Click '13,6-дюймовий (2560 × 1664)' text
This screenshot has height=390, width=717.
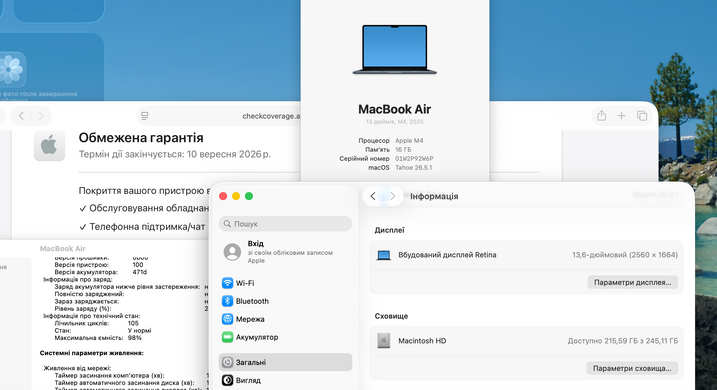625,255
